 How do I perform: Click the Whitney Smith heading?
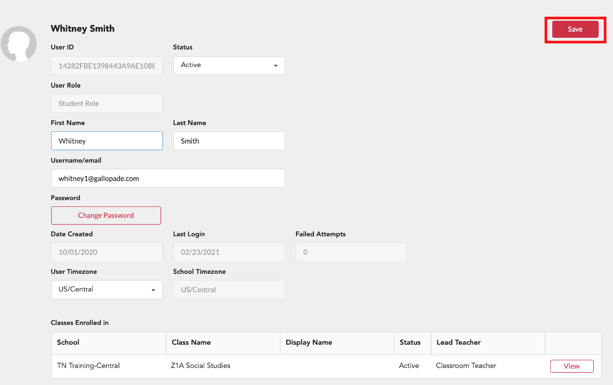(x=82, y=29)
